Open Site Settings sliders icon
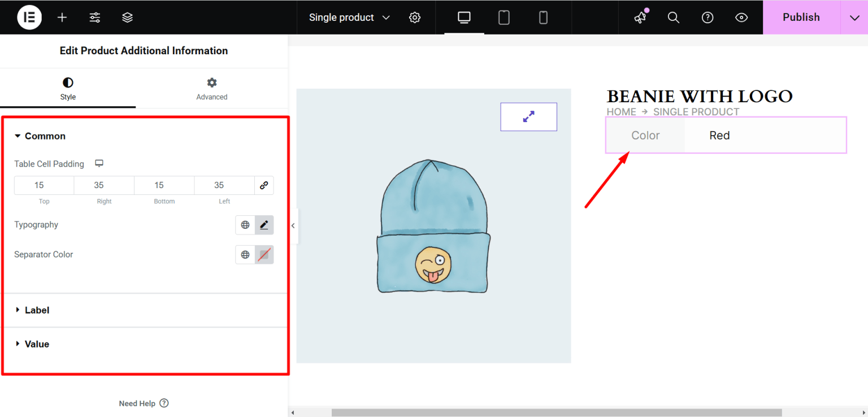Screen dimensions: 868x417 coord(94,17)
